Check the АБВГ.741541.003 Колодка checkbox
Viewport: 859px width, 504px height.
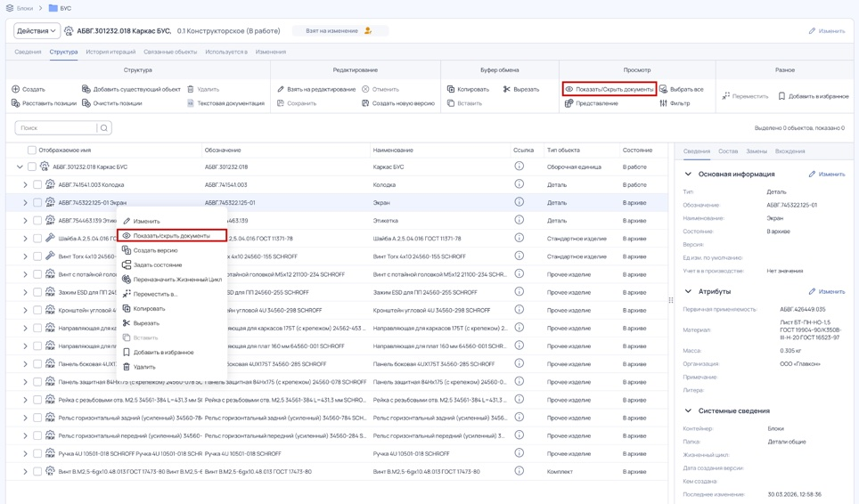pyautogui.click(x=37, y=185)
